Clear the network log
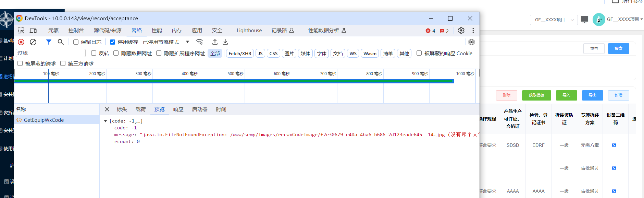This screenshot has height=198, width=644. coord(33,42)
